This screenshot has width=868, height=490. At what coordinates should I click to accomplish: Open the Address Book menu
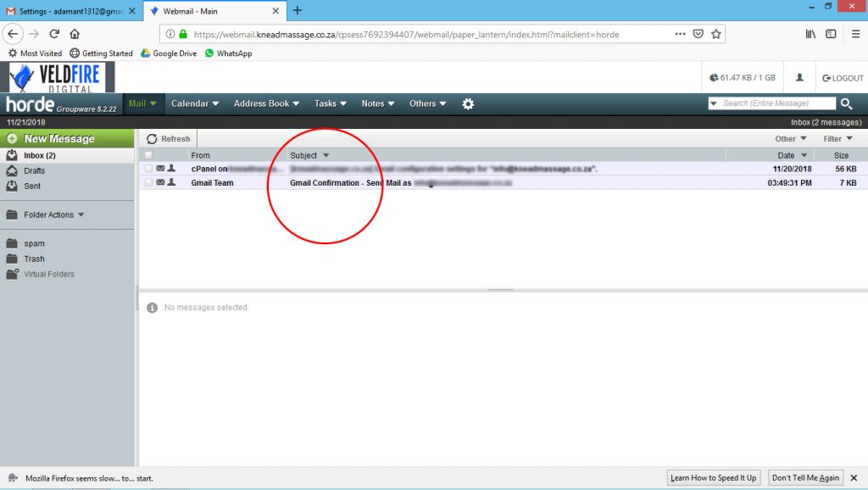click(266, 103)
